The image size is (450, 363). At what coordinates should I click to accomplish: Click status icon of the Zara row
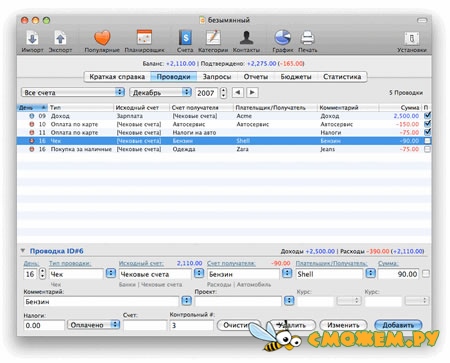[x=32, y=149]
